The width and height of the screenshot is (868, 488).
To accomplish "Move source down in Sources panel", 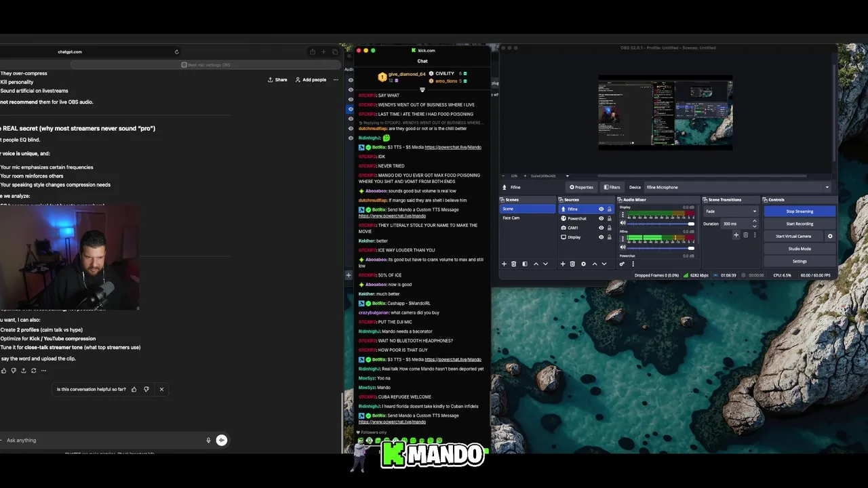I will pyautogui.click(x=604, y=264).
